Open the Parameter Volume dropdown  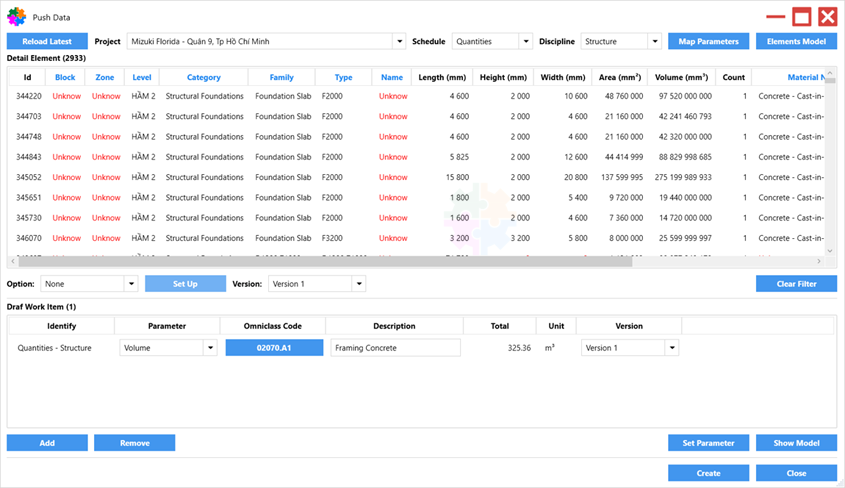pyautogui.click(x=210, y=348)
